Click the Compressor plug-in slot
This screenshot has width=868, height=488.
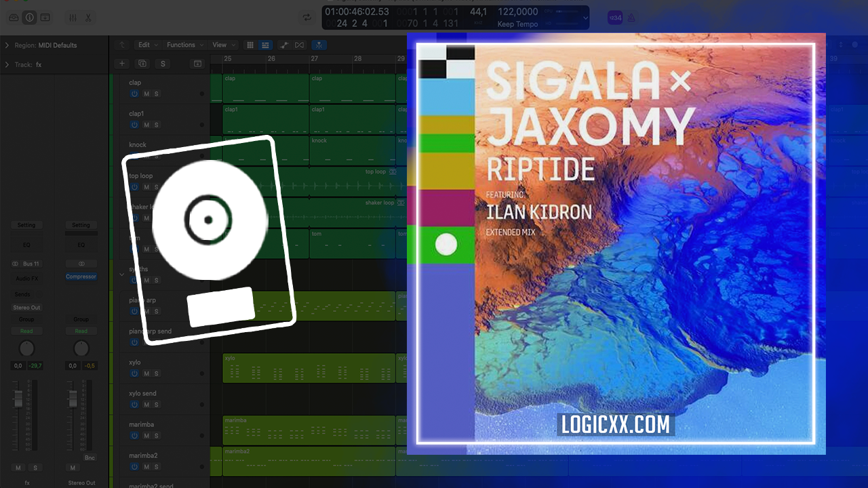point(81,277)
